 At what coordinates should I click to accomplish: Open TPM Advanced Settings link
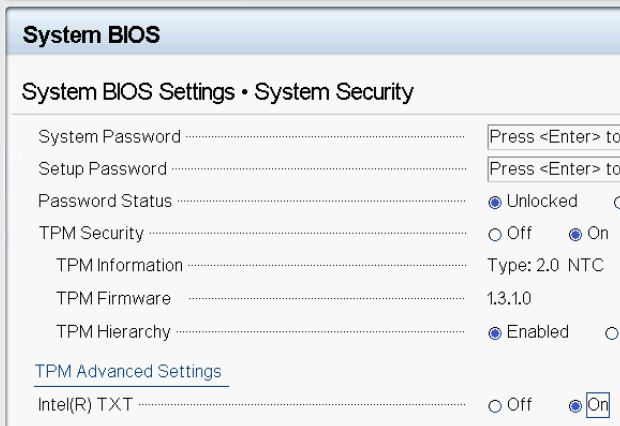point(128,372)
